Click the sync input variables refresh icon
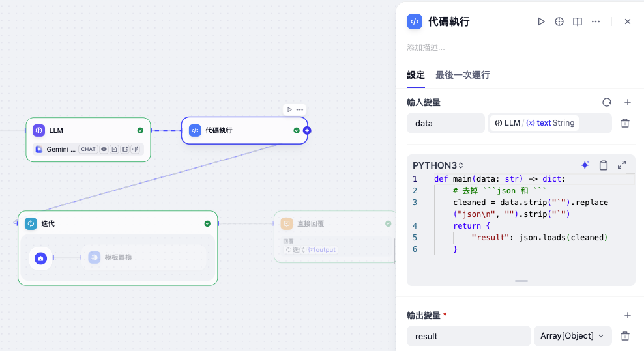 [x=607, y=102]
